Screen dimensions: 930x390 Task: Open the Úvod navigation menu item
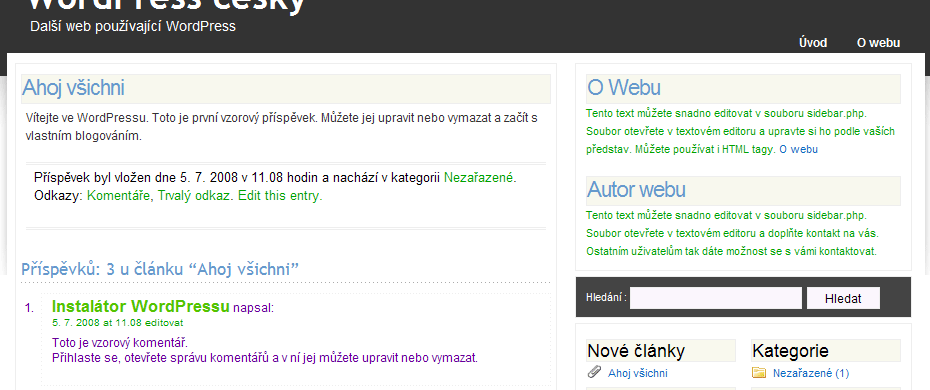click(813, 43)
